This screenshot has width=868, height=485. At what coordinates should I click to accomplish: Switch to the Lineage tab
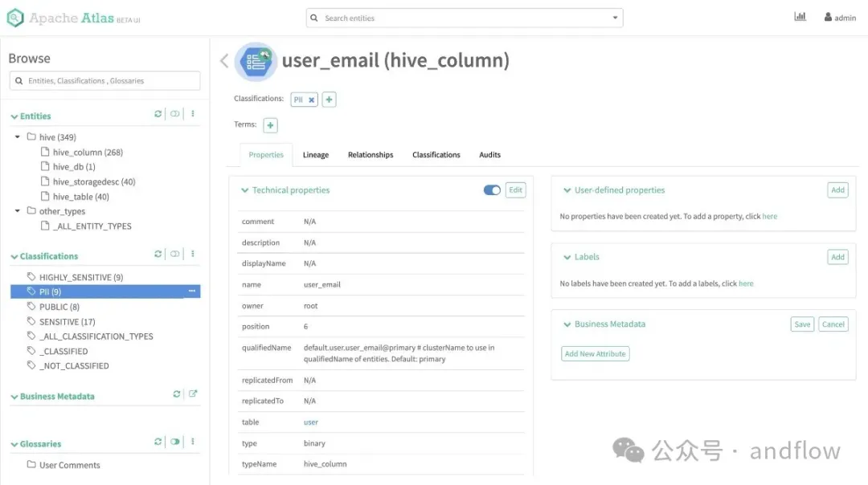click(315, 155)
